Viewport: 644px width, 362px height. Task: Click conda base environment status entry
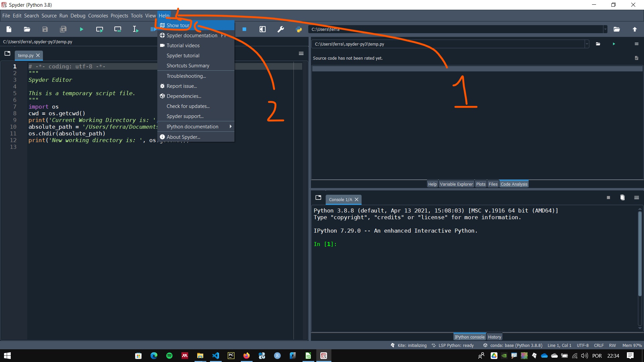coord(513,346)
